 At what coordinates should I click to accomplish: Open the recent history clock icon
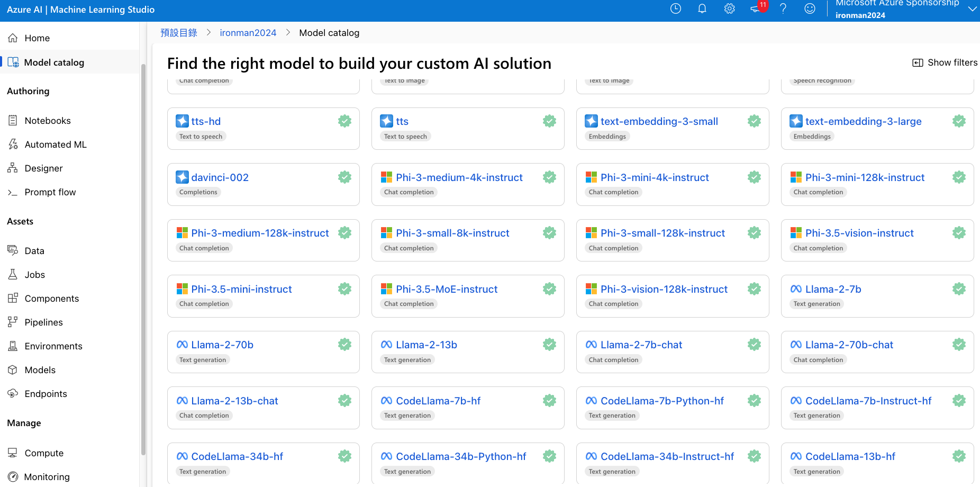point(676,8)
